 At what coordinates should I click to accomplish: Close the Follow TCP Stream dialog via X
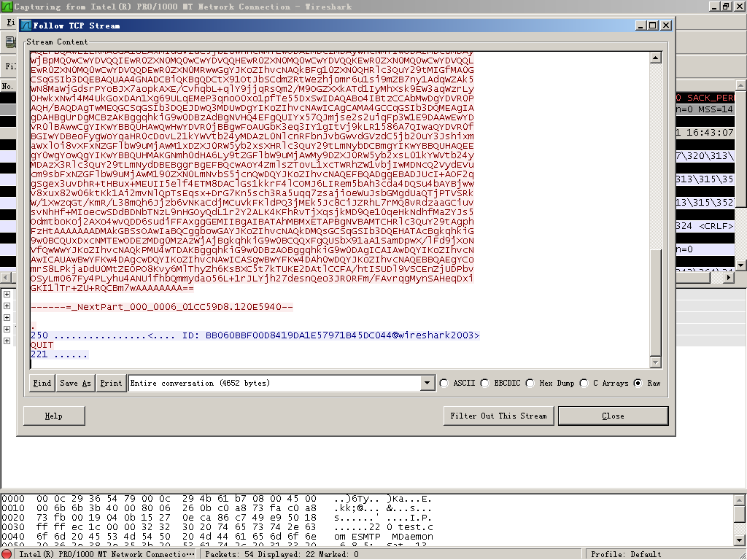coord(666,26)
